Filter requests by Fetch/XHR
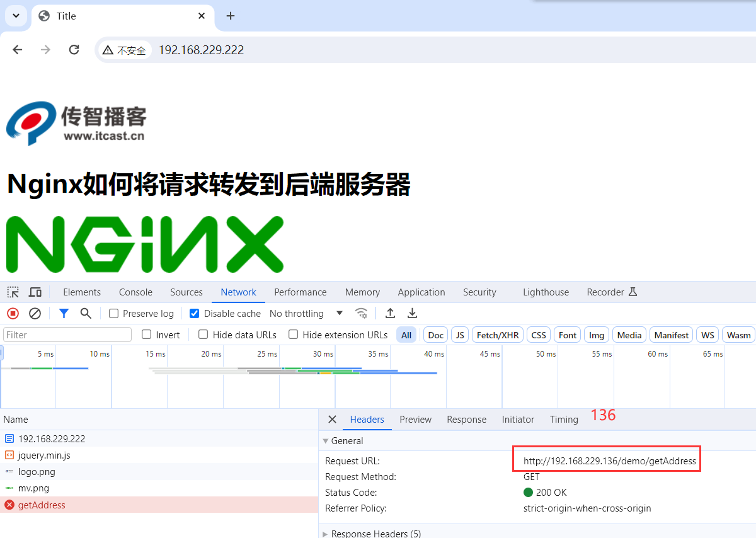756x538 pixels. click(498, 335)
